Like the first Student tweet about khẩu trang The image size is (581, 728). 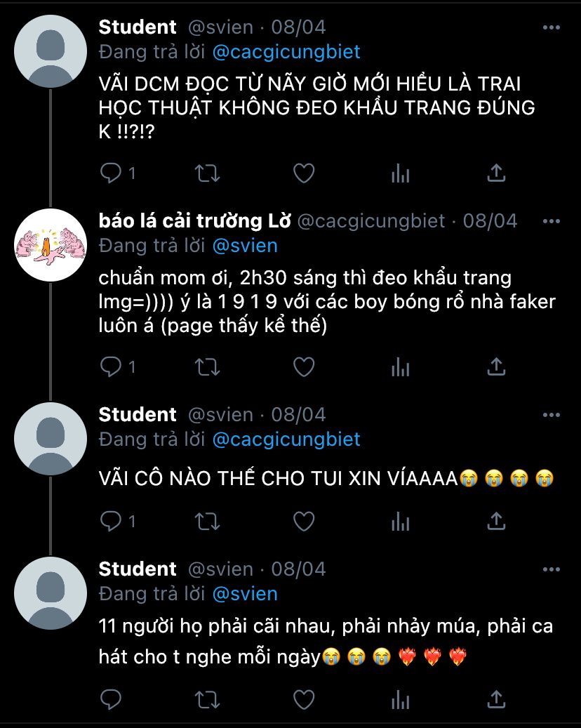point(304,173)
